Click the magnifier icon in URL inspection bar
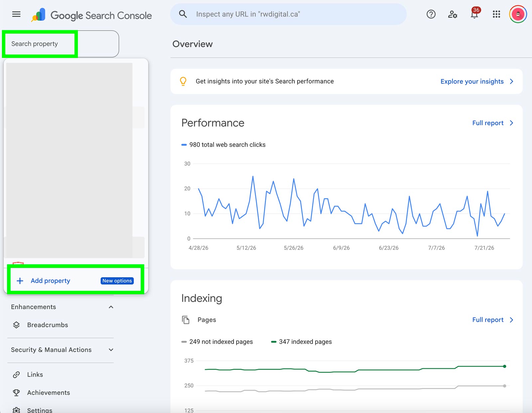 click(183, 14)
